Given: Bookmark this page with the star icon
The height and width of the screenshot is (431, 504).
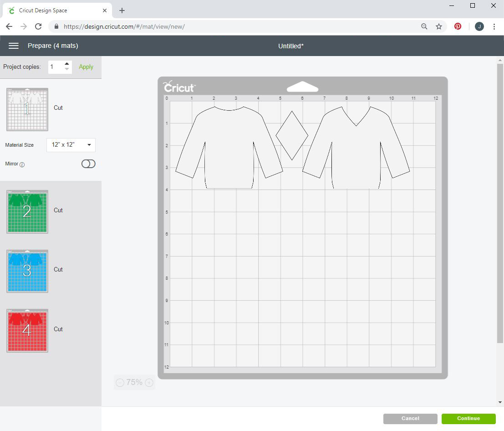Looking at the screenshot, I should coord(439,26).
